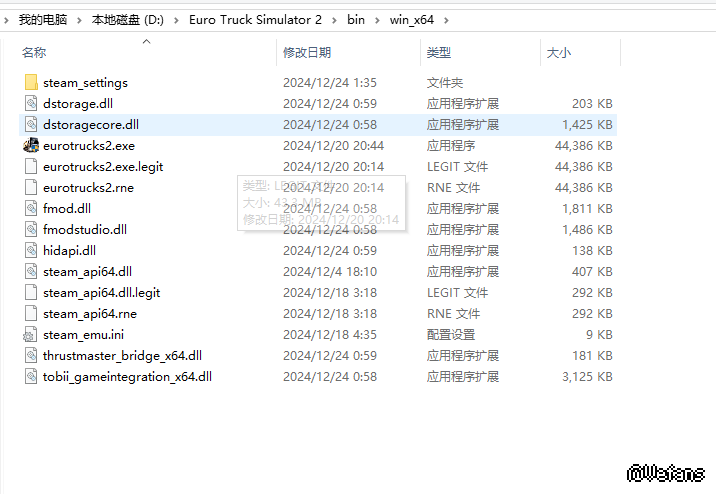Click the 2024/12/4 18:10 date of steam_api64.dll

330,272
